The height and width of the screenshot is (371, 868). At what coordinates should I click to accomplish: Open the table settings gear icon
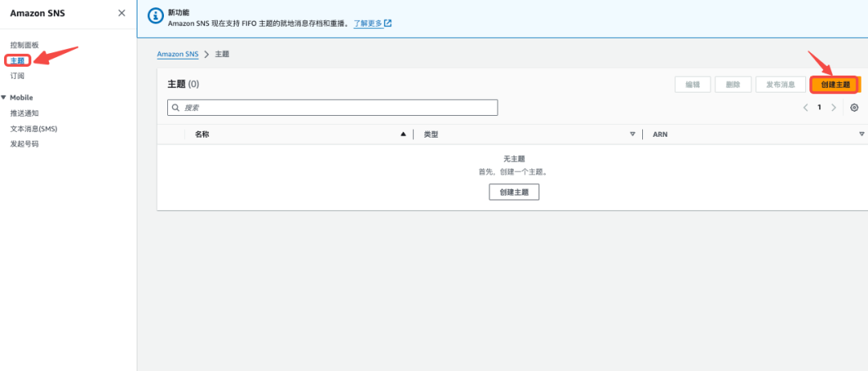coord(854,108)
